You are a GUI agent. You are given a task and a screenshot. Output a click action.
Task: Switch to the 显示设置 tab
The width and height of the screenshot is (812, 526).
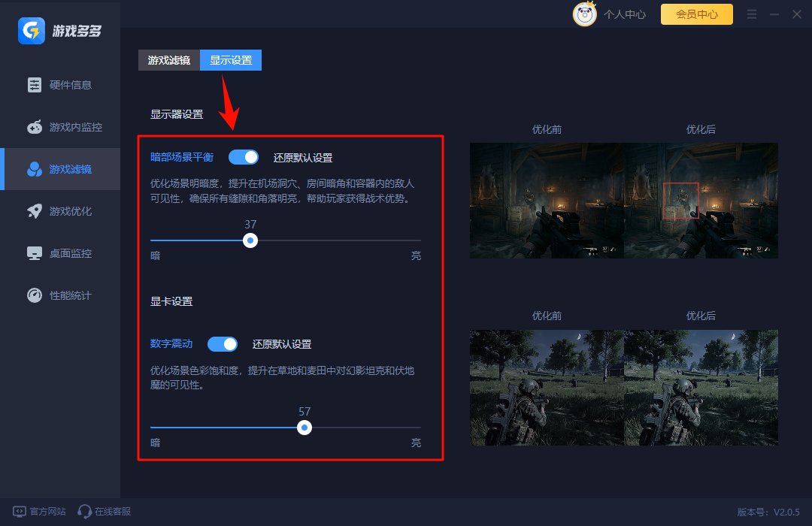(x=230, y=60)
